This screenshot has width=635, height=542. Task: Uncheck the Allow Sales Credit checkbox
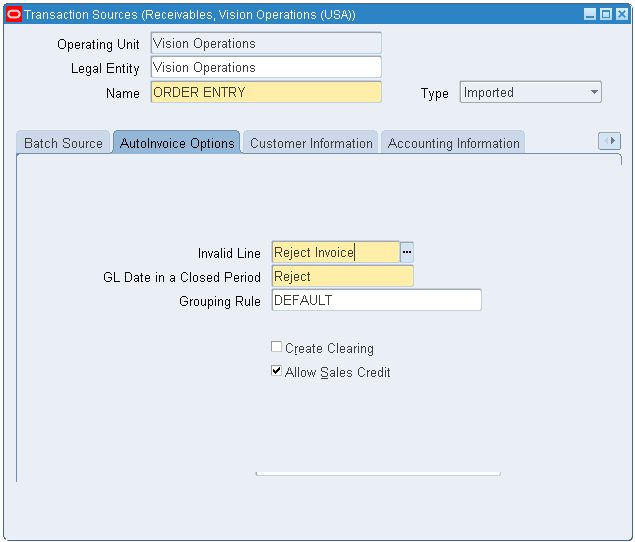[x=277, y=372]
